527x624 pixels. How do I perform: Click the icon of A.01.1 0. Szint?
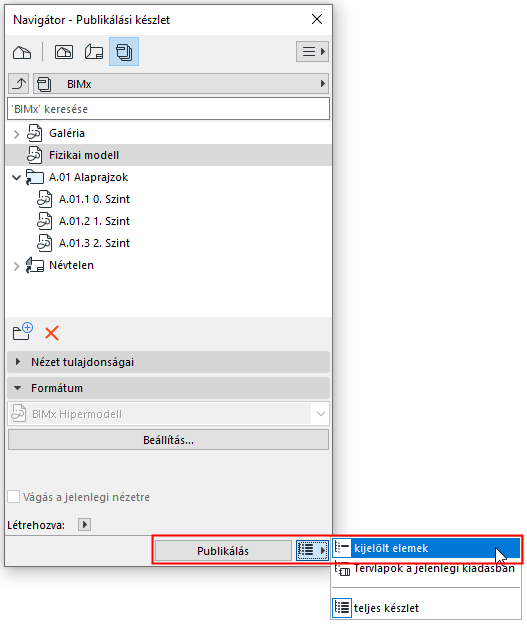click(45, 199)
